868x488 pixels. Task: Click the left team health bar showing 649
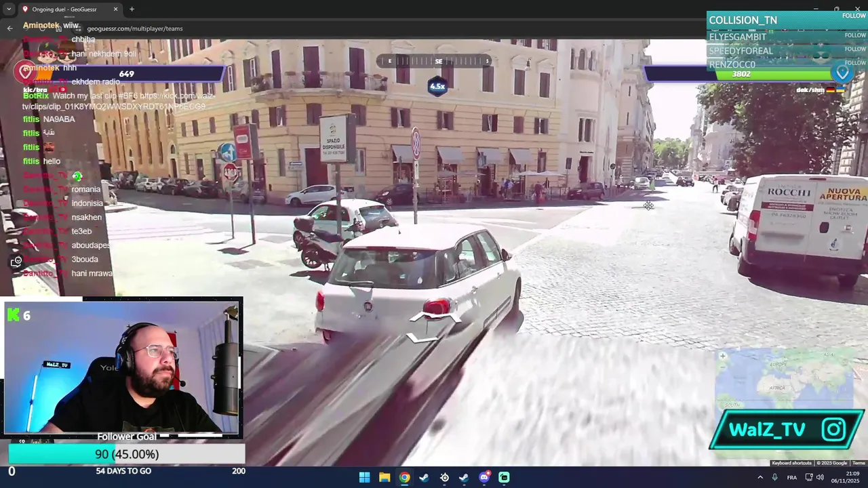(127, 74)
